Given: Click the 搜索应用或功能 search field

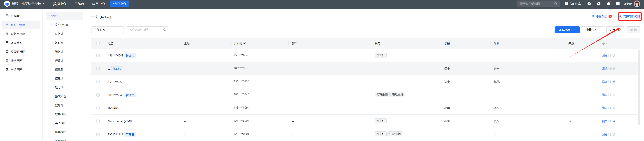Looking at the screenshot, I should tap(538, 4).
